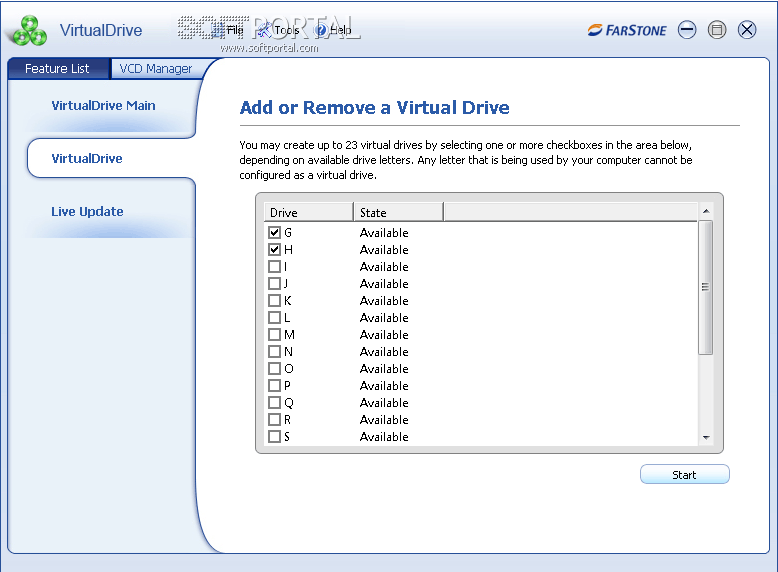The image size is (778, 572).
Task: Enable the drive K checkbox
Action: click(275, 301)
